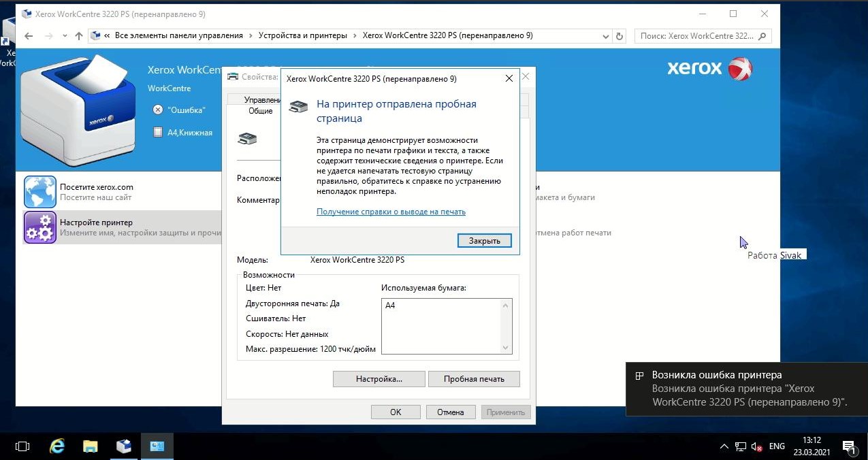Click the search field for Xerox WorkCentre
Image resolution: width=868 pixels, height=460 pixels.
[697, 36]
